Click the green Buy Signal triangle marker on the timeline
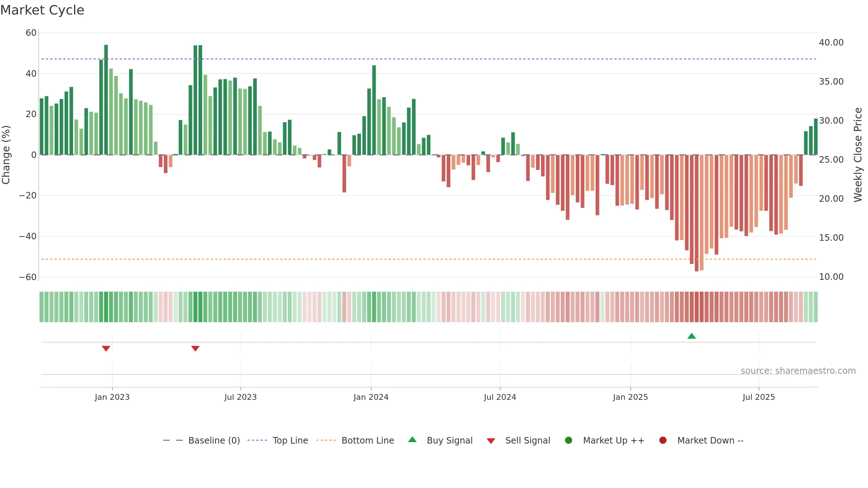This screenshot has height=488, width=868. click(692, 336)
